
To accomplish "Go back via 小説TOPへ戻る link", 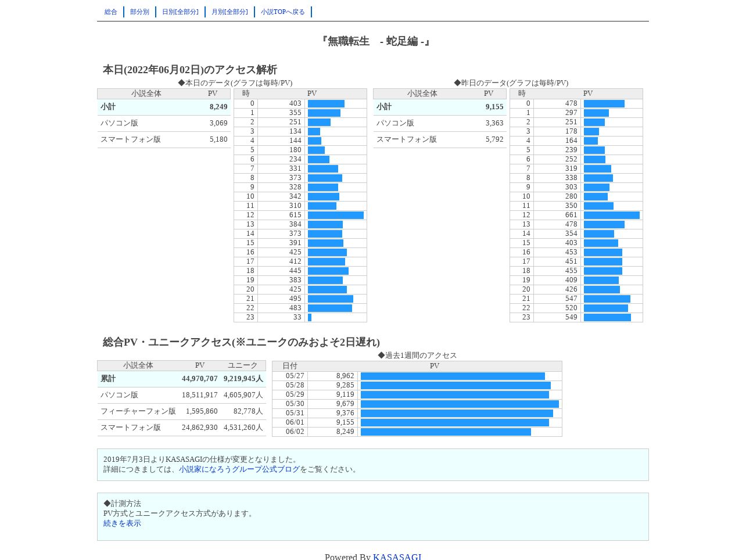I will [283, 12].
